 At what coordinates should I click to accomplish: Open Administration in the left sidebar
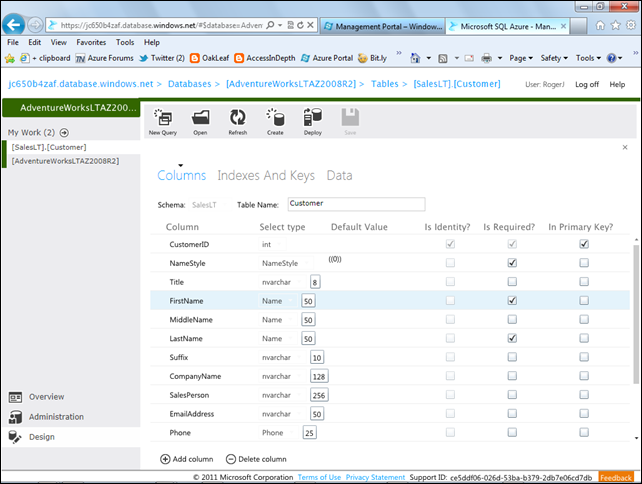pos(56,417)
